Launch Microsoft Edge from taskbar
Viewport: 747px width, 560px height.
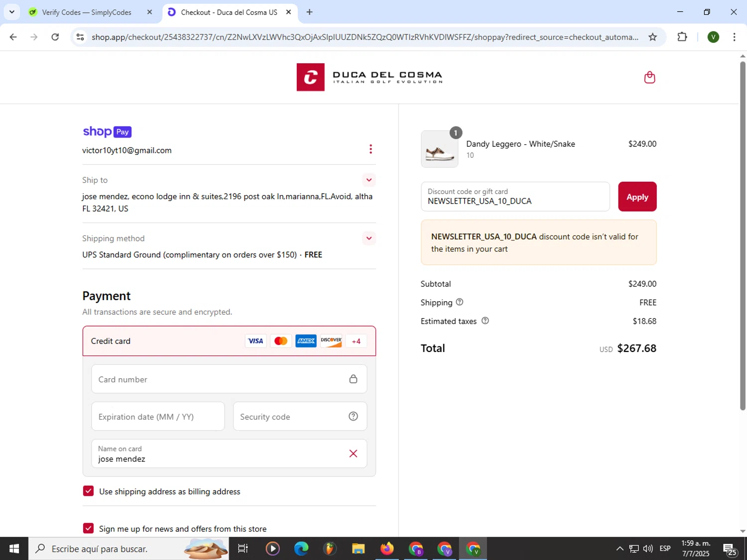coord(301,549)
